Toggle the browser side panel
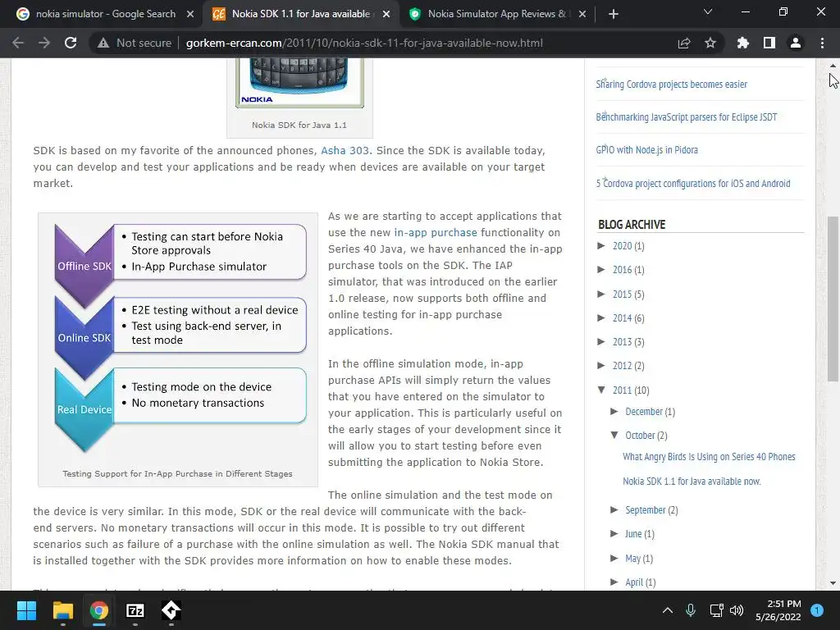Viewport: 840px width, 630px height. [x=769, y=43]
